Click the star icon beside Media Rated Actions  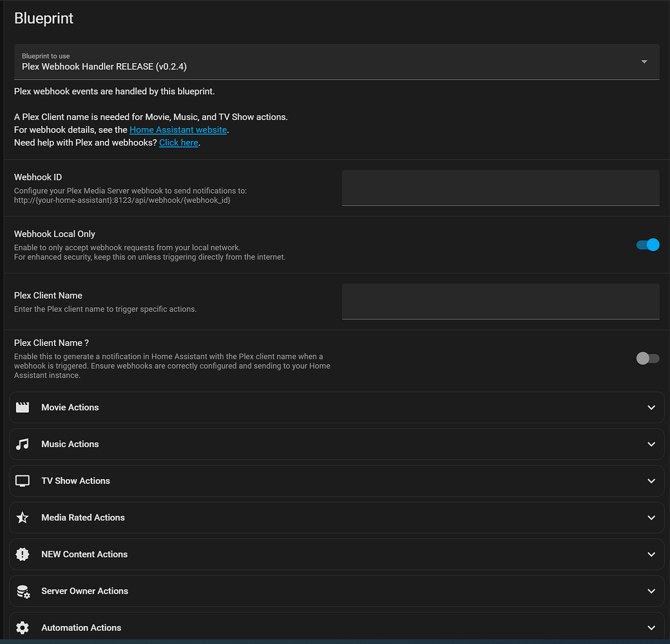[x=23, y=517]
